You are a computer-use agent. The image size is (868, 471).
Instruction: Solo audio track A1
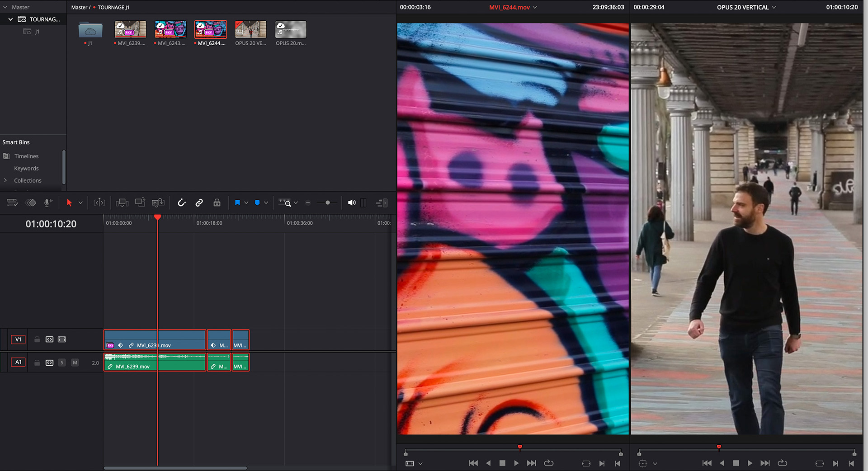click(62, 363)
